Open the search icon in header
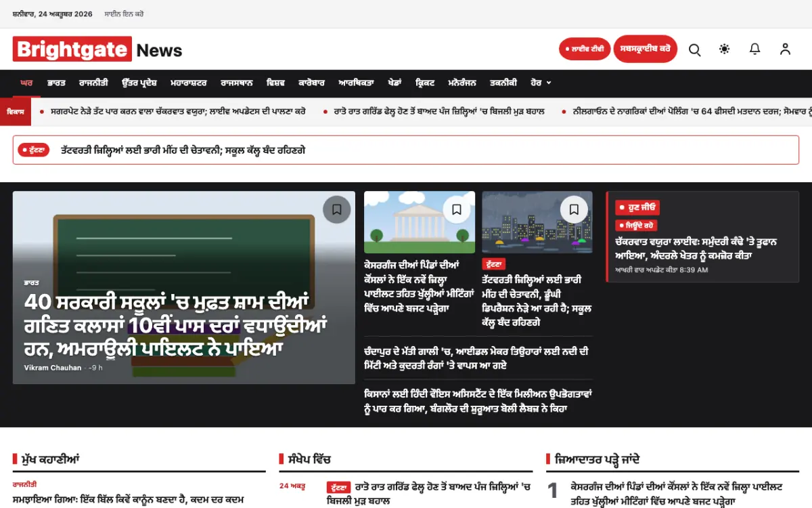Viewport: 812px width, 508px height. [694, 49]
